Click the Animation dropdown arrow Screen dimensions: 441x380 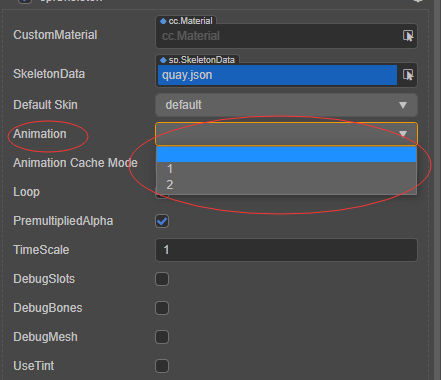(403, 134)
